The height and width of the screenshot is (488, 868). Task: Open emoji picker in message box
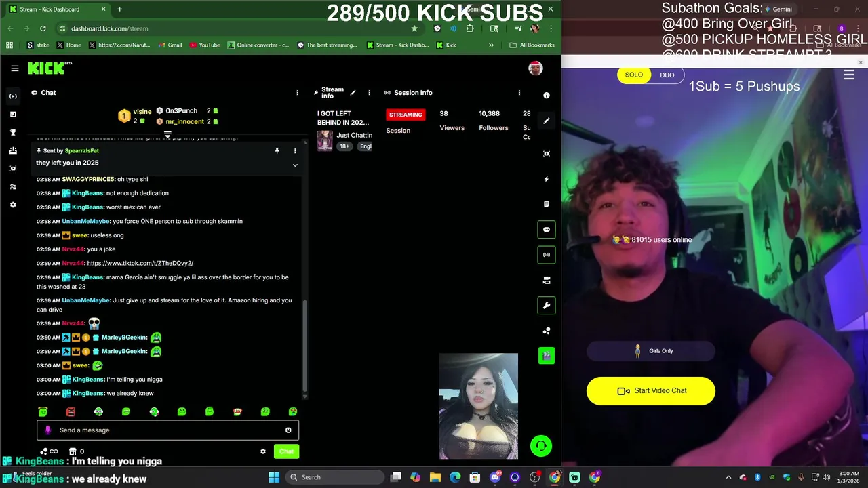point(288,430)
